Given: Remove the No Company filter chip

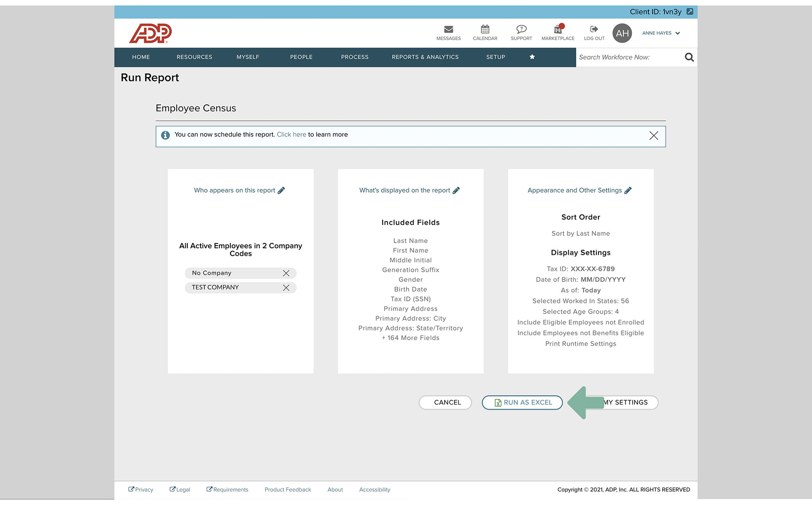Looking at the screenshot, I should click(286, 273).
